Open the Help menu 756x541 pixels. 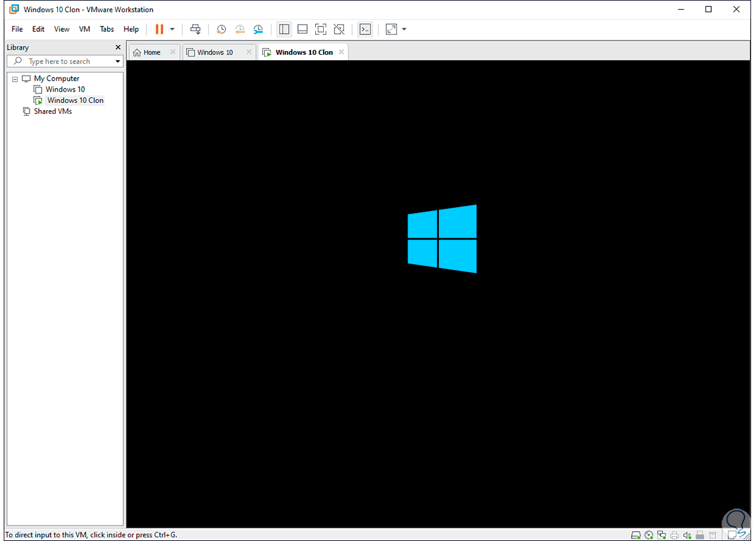pyautogui.click(x=131, y=29)
